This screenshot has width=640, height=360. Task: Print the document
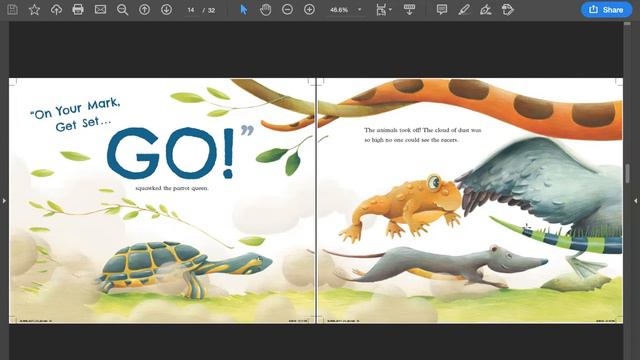click(78, 9)
